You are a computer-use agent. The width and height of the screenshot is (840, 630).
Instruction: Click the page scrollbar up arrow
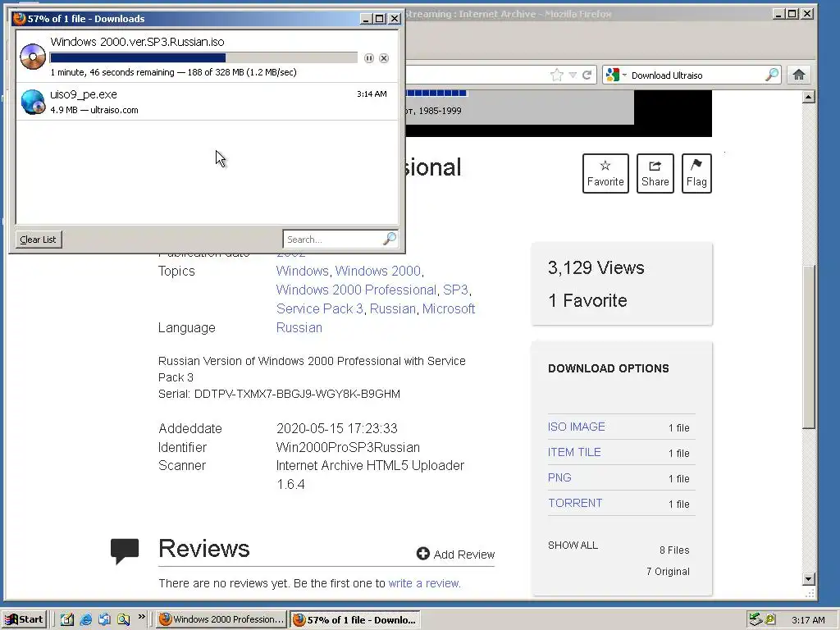pos(809,97)
